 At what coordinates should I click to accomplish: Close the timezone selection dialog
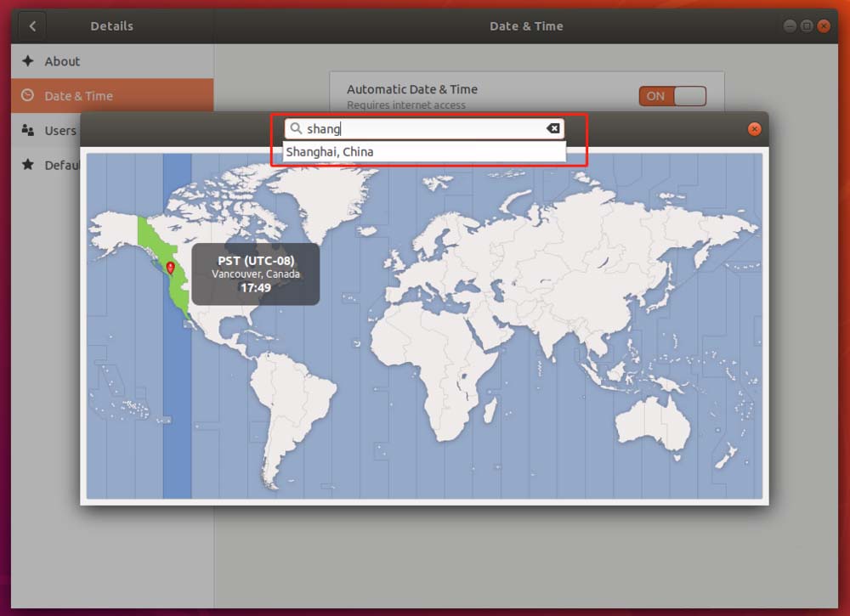point(754,128)
